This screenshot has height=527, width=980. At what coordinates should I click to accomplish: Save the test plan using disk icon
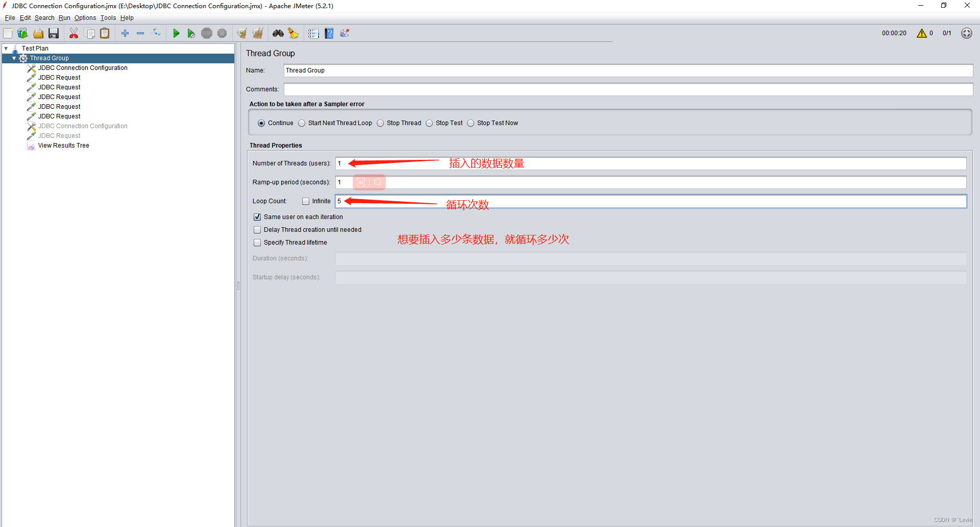[54, 33]
